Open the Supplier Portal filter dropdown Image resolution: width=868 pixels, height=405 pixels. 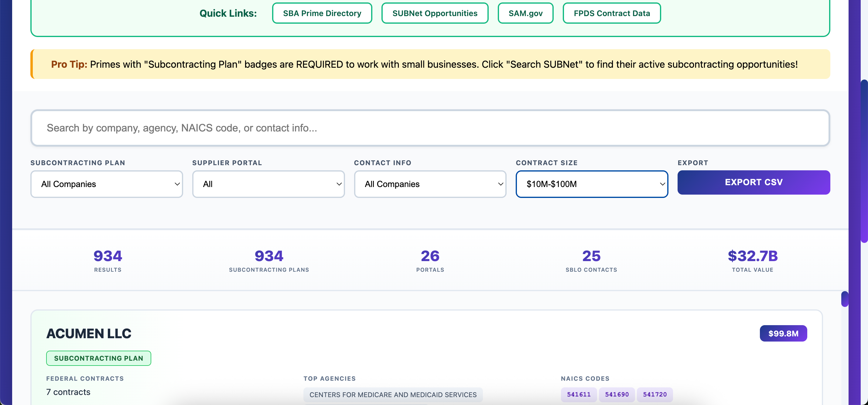tap(268, 184)
